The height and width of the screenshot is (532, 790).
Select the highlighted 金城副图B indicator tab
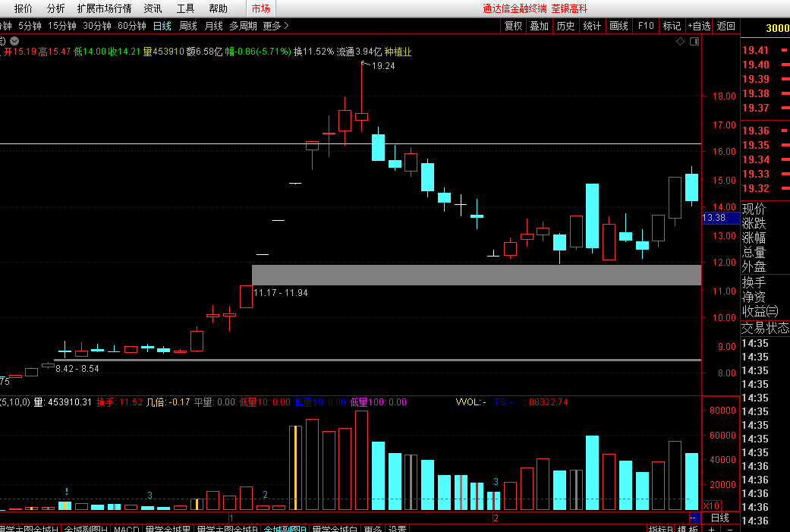pyautogui.click(x=285, y=528)
